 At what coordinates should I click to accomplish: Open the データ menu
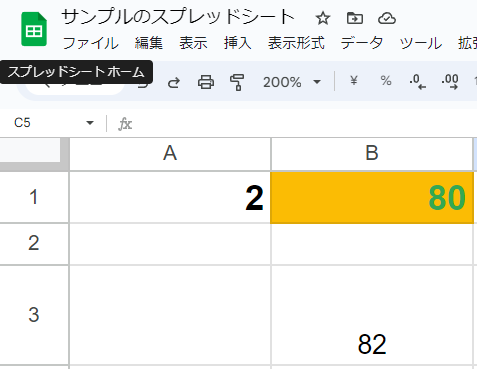[x=362, y=43]
